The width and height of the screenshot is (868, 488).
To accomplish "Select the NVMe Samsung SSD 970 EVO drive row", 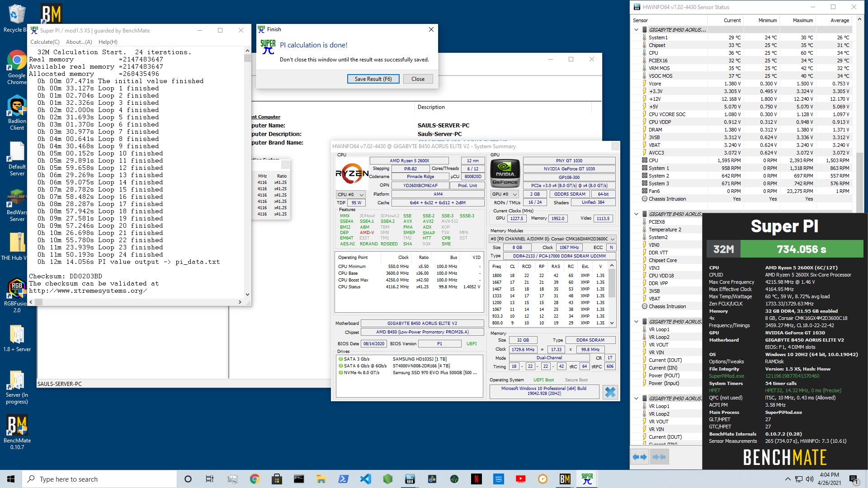I will pyautogui.click(x=409, y=373).
